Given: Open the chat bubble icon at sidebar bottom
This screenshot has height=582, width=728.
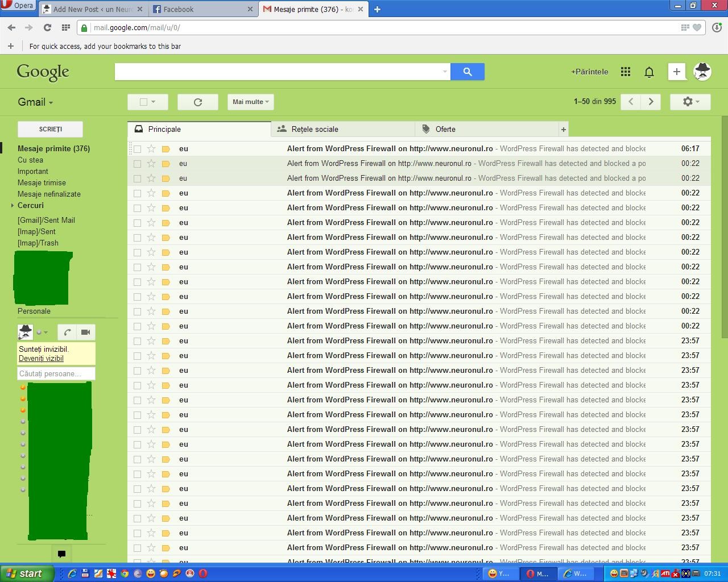Looking at the screenshot, I should coord(61,554).
